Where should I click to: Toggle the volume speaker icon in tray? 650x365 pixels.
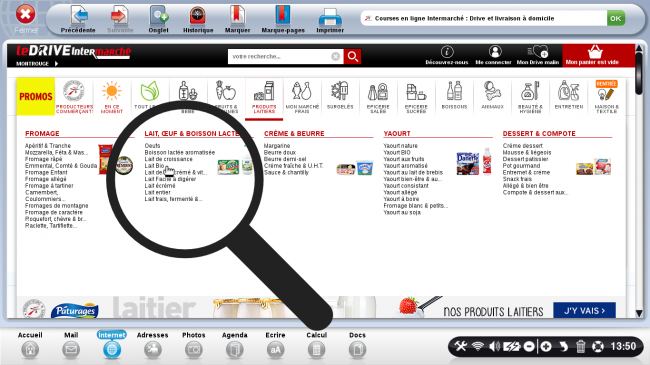494,346
